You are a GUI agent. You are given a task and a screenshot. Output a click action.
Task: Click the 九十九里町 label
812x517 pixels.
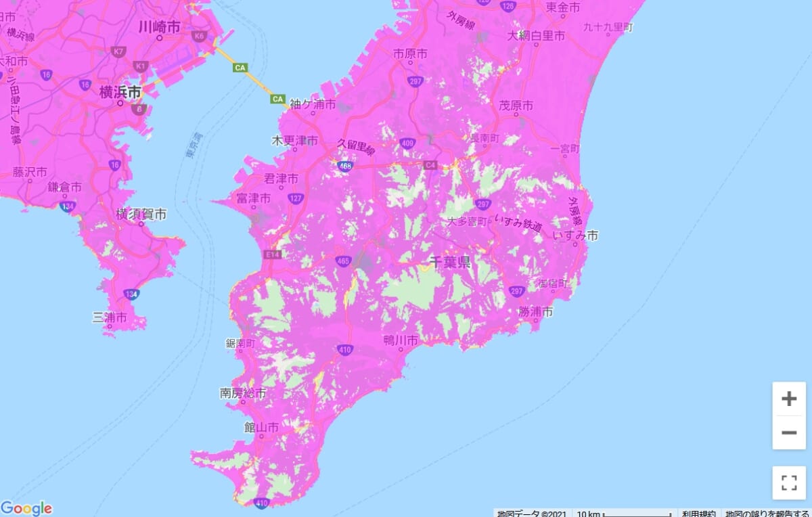point(608,27)
